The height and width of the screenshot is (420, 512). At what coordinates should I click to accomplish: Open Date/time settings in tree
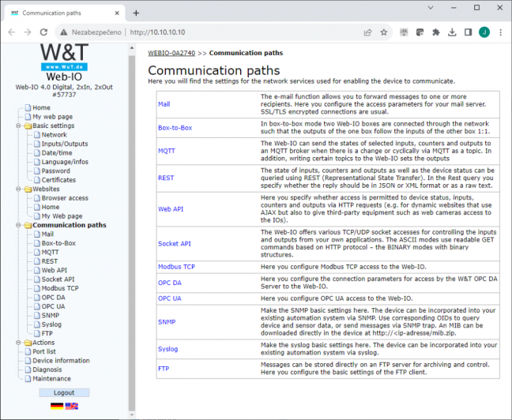click(x=56, y=152)
